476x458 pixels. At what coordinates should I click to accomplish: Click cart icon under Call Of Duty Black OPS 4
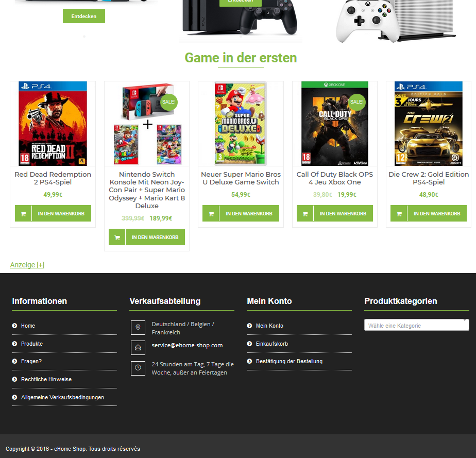pyautogui.click(x=305, y=214)
